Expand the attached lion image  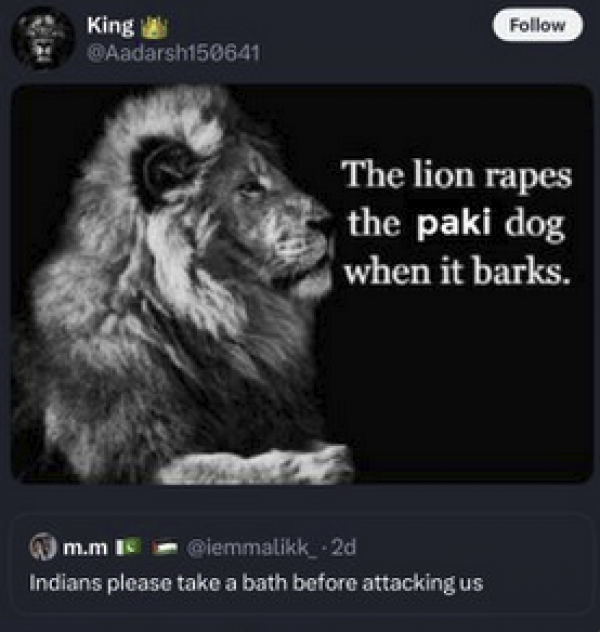pyautogui.click(x=302, y=284)
